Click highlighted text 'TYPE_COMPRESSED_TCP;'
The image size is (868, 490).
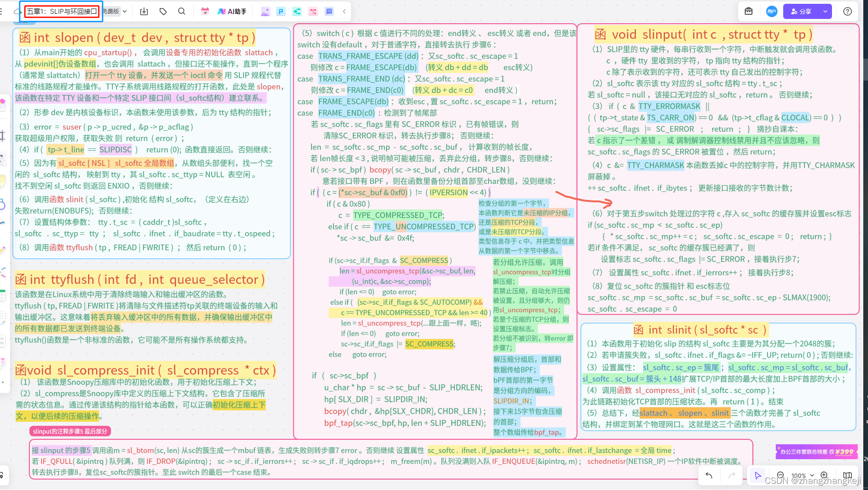(x=398, y=215)
